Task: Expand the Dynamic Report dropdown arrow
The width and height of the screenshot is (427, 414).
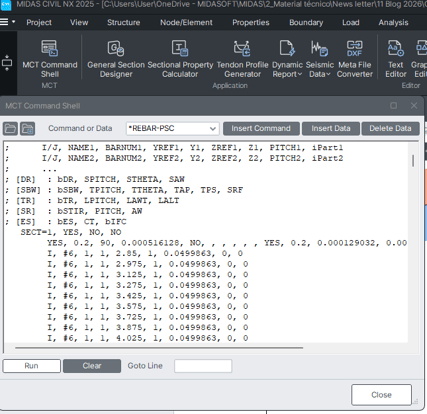Action: (300, 74)
